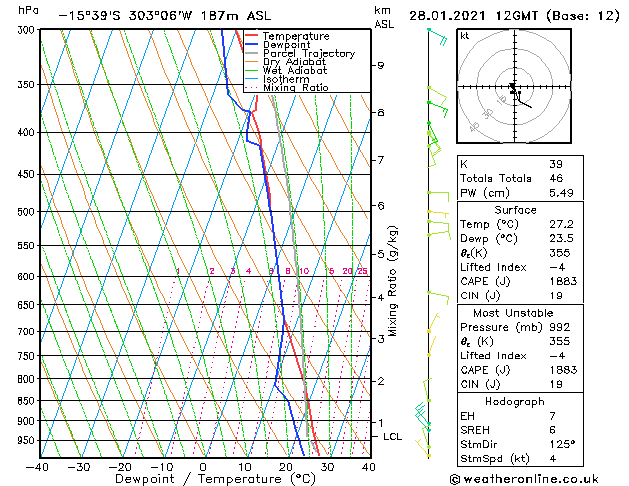This screenshot has height=486, width=629.
Task: Click the cyan wind barb near 900 hPa
Action: point(422,412)
